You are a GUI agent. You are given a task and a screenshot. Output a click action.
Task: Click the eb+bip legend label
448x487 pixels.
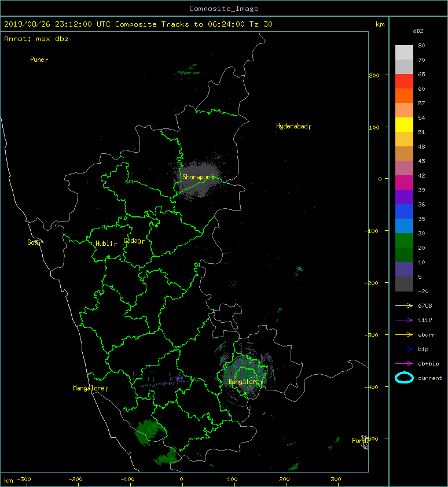[x=428, y=364]
